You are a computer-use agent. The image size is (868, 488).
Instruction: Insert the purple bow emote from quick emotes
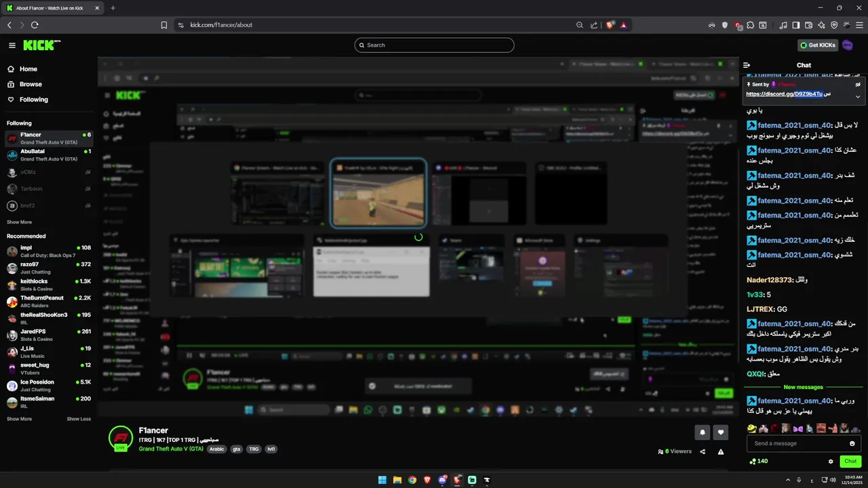tap(797, 428)
